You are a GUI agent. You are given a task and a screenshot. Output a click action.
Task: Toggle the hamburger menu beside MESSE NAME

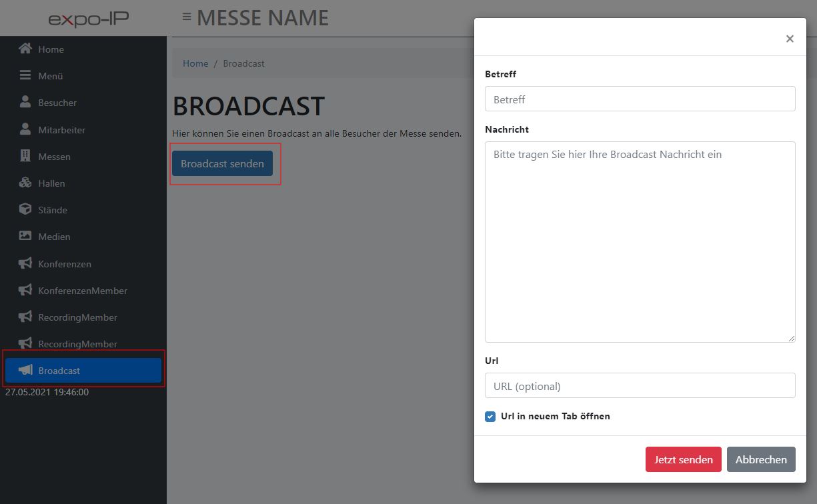coord(187,17)
